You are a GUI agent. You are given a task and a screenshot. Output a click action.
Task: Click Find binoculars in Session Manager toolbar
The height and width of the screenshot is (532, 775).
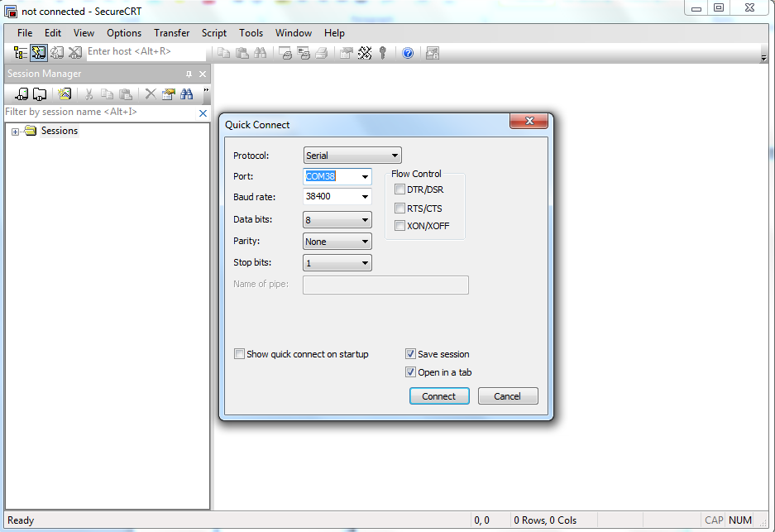(x=187, y=94)
